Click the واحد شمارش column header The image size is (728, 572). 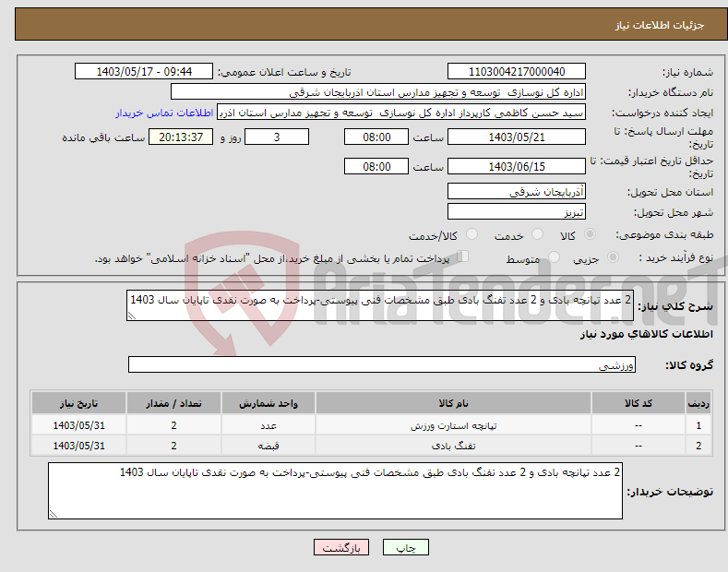tap(269, 403)
